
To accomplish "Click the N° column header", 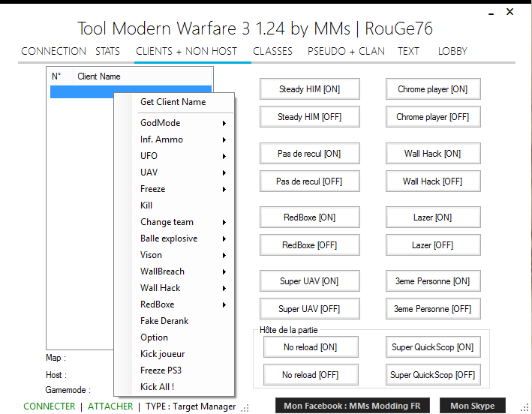I will point(60,76).
